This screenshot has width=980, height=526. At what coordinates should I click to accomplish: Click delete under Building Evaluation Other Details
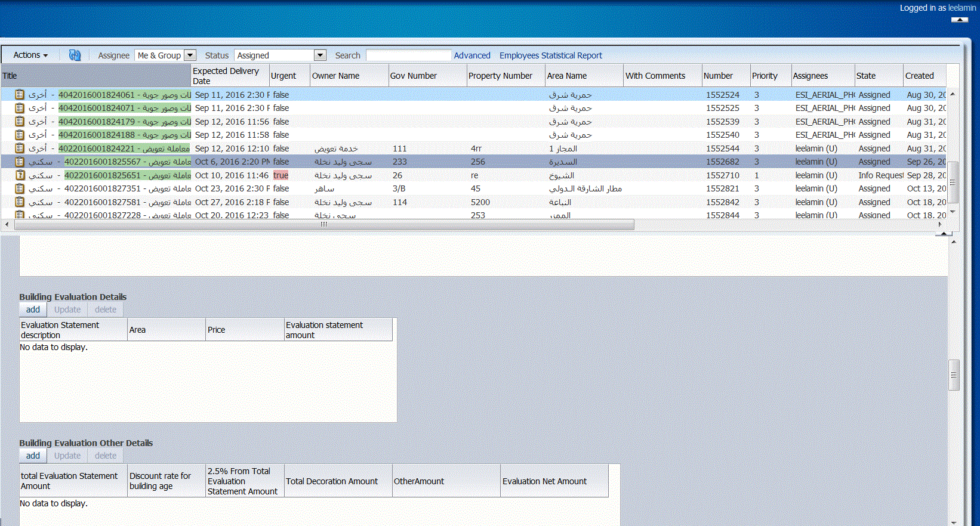[106, 456]
